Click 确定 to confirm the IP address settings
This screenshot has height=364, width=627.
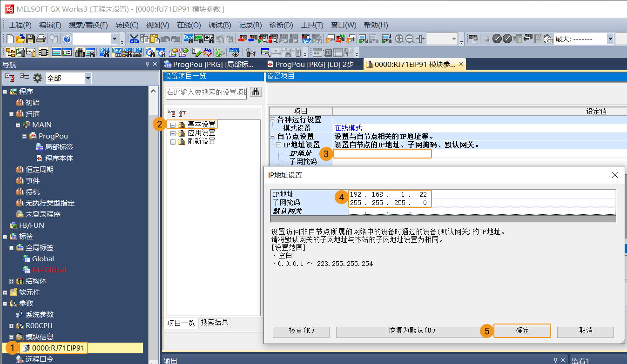(522, 331)
